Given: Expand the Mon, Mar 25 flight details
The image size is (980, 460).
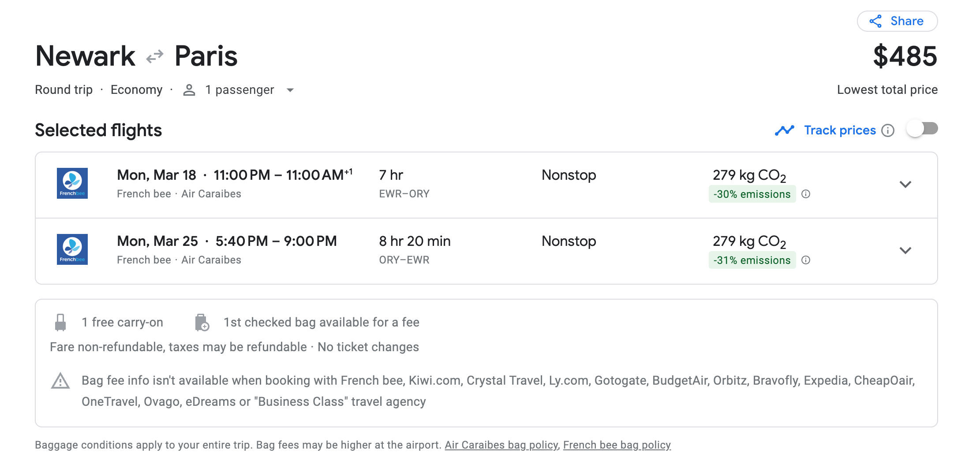Looking at the screenshot, I should 905,250.
